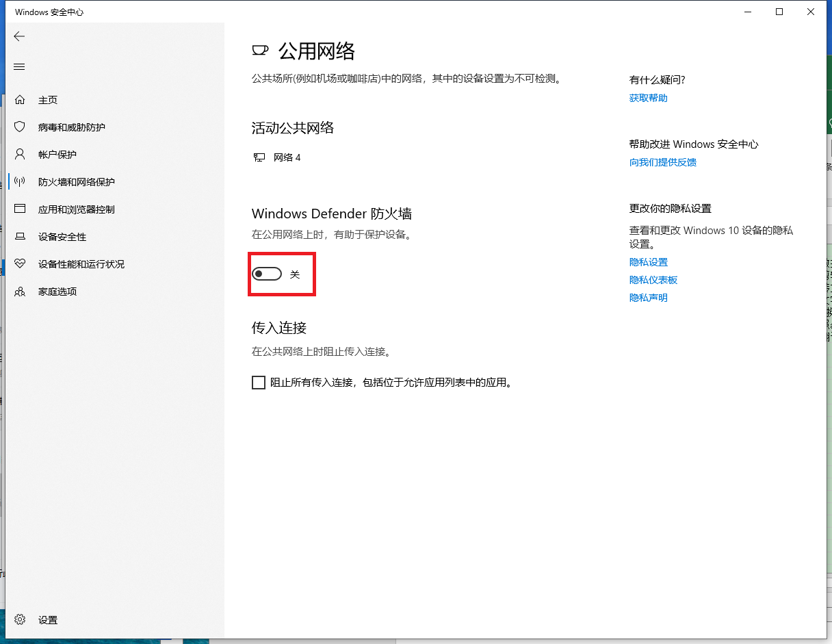Click the monitor icon beside 网络 4

point(259,157)
